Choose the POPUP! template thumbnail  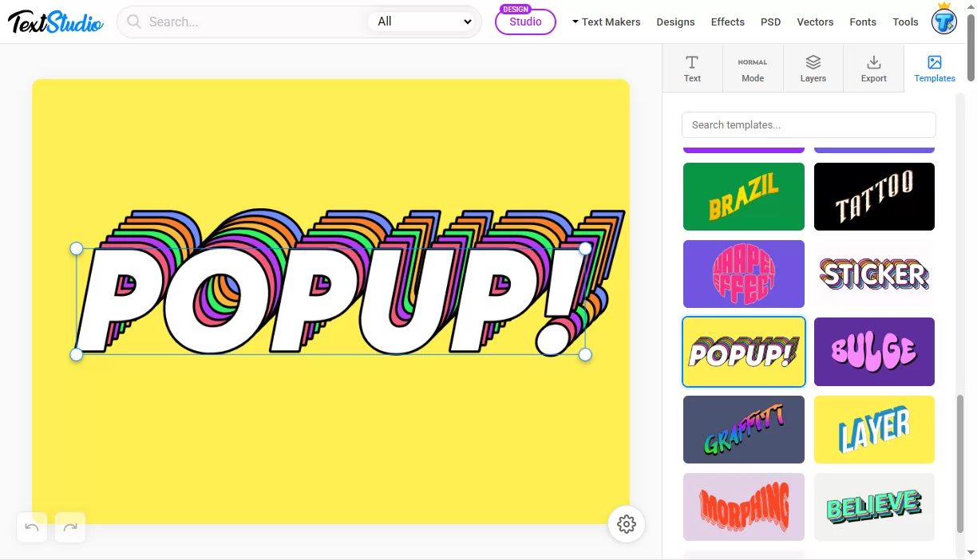(x=744, y=352)
